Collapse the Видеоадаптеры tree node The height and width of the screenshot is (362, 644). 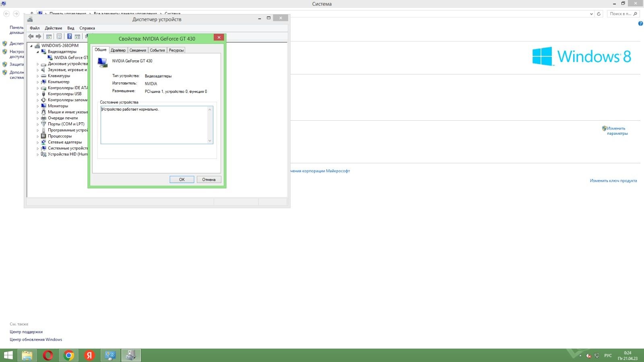click(x=38, y=52)
